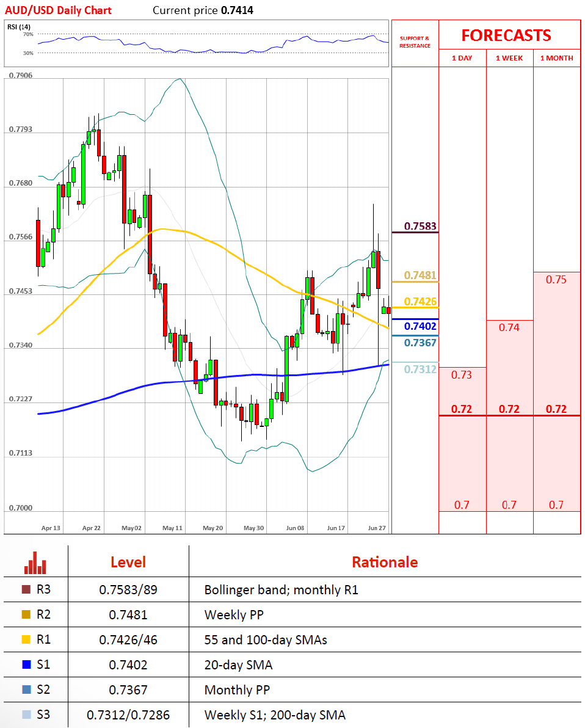This screenshot has height=728, width=585.
Task: Click the 0.7793 price axis label
Action: tap(20, 129)
